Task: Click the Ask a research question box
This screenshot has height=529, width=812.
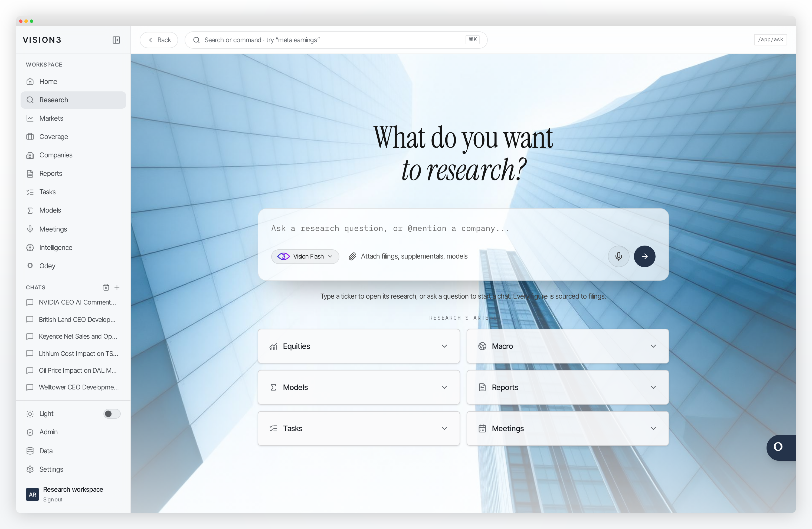Action: pos(463,228)
